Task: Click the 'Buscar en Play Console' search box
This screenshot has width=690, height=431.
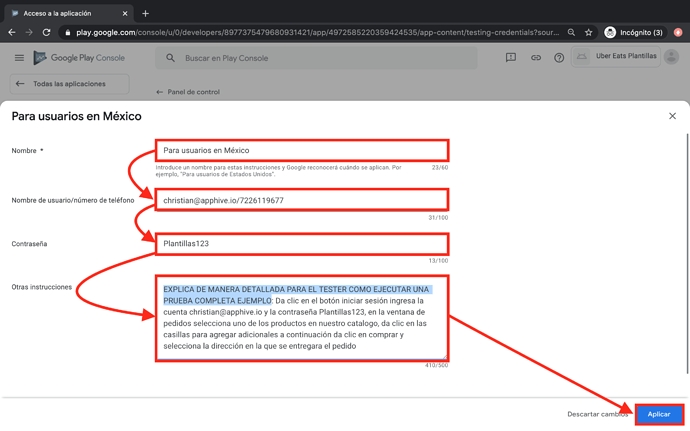Action: pos(315,58)
